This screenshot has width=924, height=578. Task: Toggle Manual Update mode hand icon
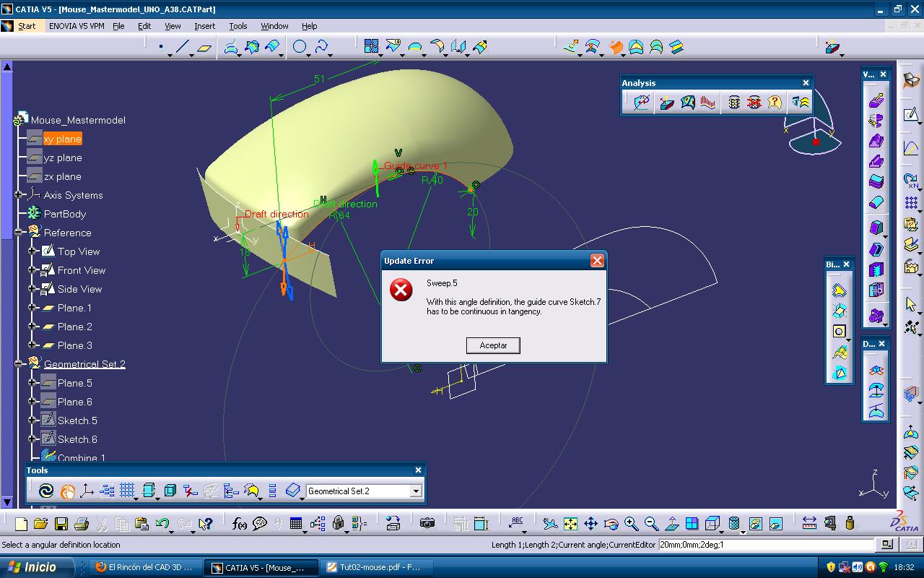(x=67, y=491)
